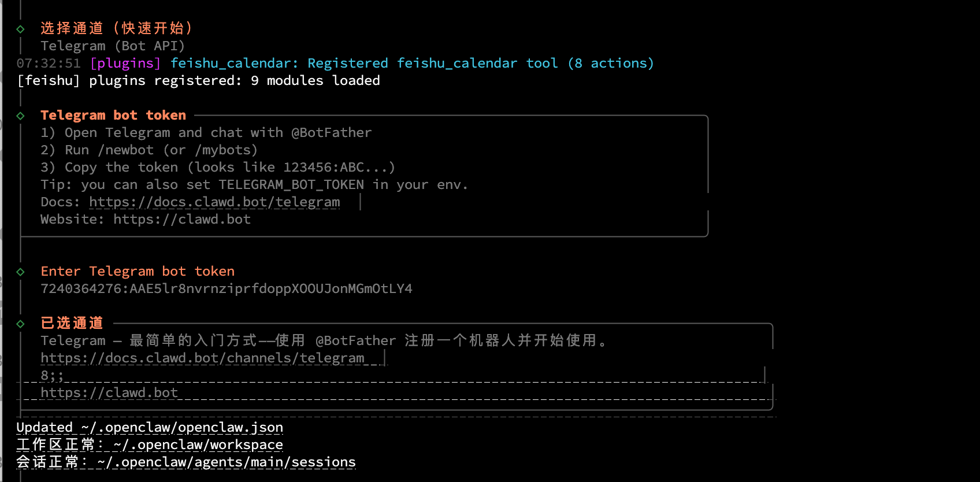Click the diamond marker beside 已选通道

[20, 324]
